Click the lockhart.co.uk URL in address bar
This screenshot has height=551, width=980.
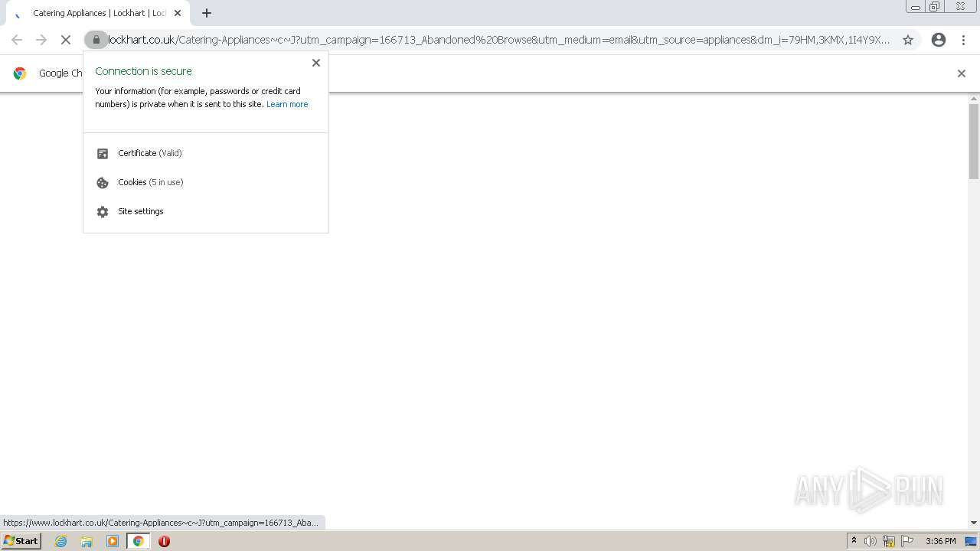[498, 40]
